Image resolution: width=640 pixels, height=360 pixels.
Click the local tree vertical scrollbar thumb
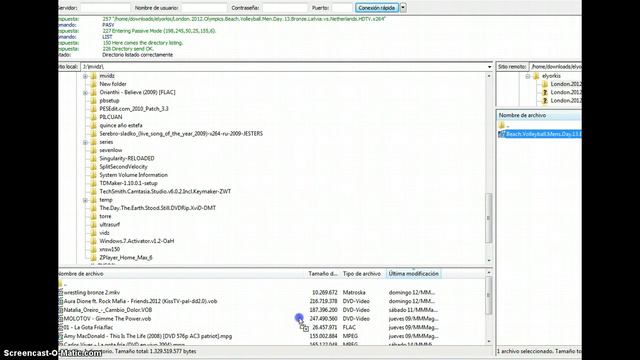point(489,218)
